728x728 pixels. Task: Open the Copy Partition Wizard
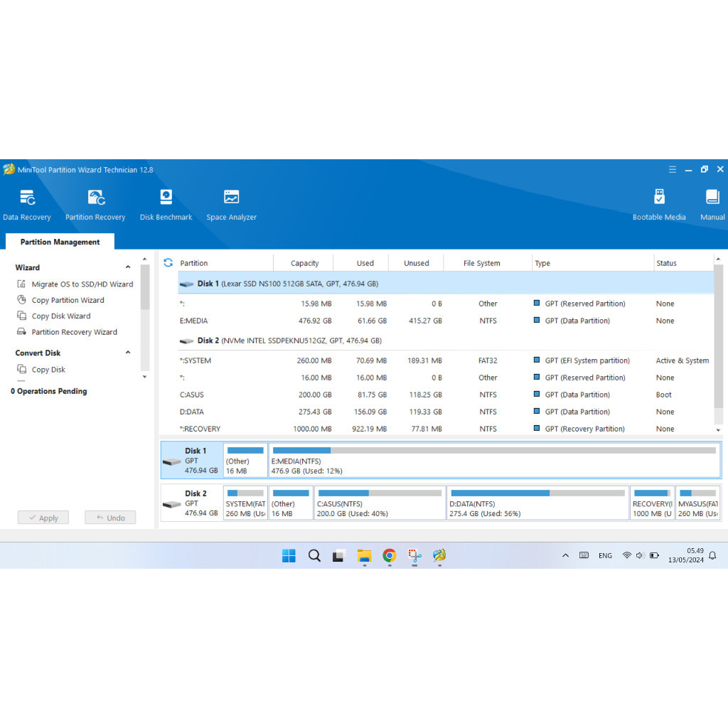tap(68, 300)
